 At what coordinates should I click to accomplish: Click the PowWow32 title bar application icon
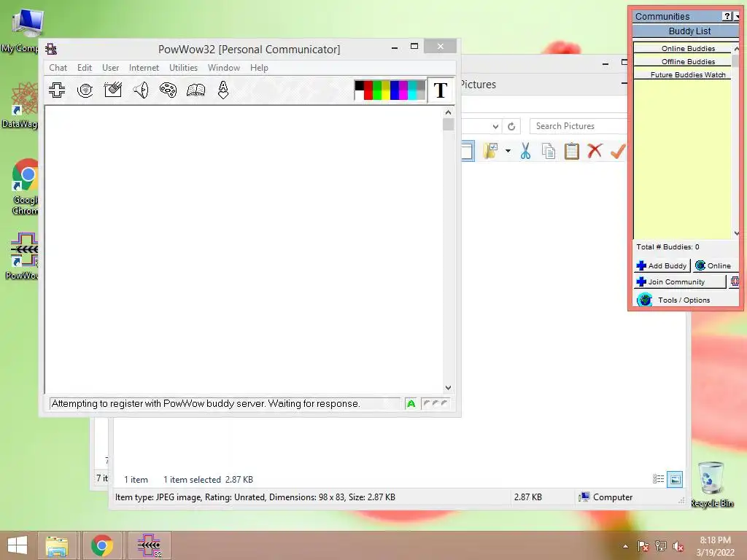click(x=51, y=49)
